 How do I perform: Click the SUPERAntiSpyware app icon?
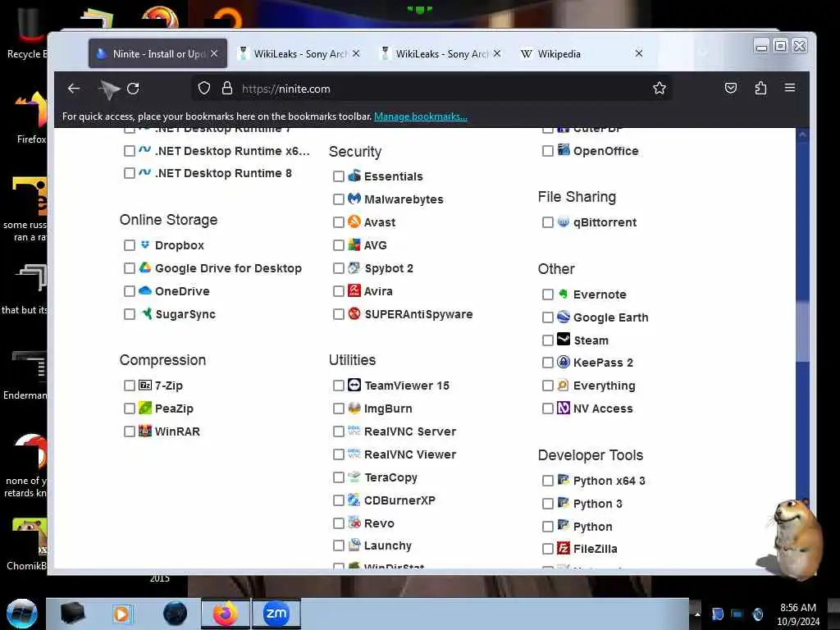click(x=354, y=313)
